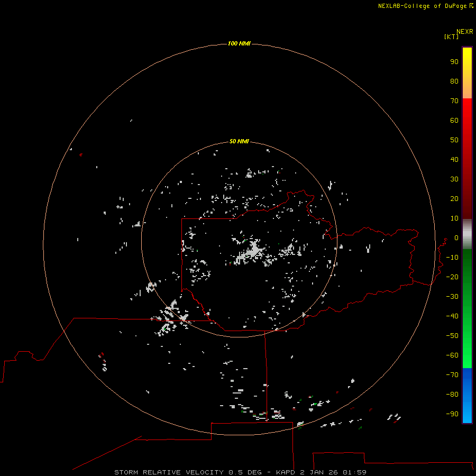
Task: Click the [KT] units label
Action: coord(451,36)
